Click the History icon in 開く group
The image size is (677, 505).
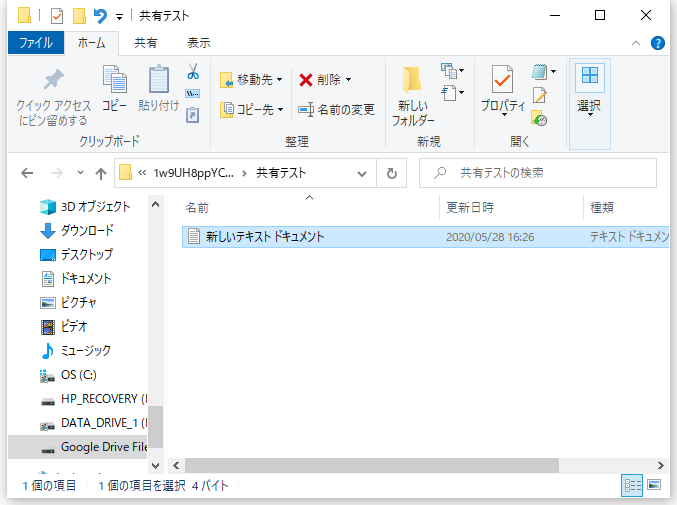540,118
